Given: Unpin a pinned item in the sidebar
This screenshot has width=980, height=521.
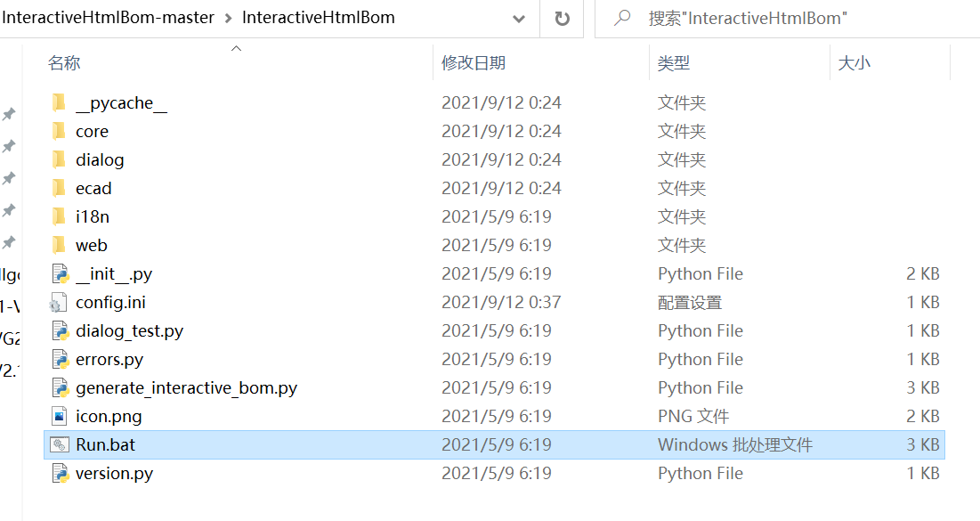Looking at the screenshot, I should click(x=10, y=114).
